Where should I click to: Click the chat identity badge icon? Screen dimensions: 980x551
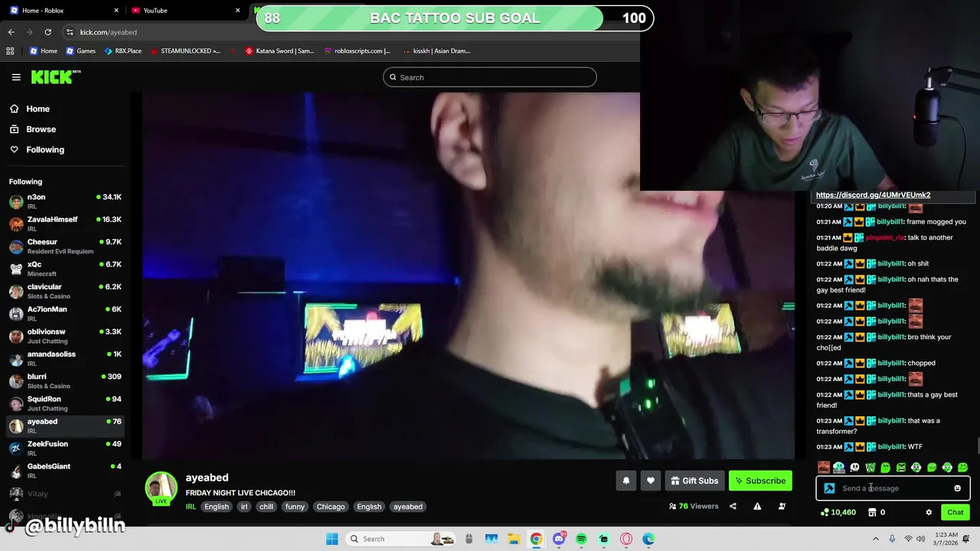pos(829,488)
